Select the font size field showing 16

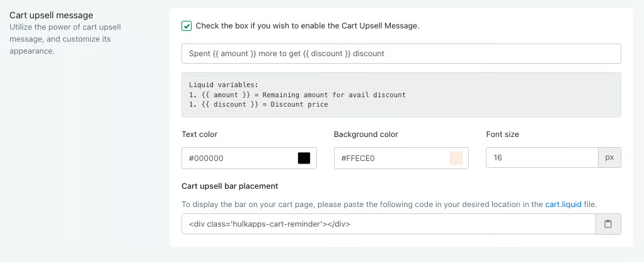(x=542, y=158)
